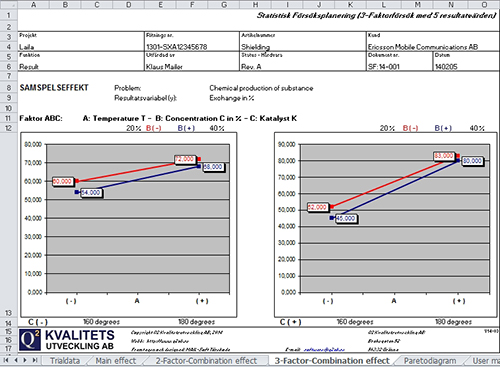
Task: Select column O header
Action: [x=484, y=4]
